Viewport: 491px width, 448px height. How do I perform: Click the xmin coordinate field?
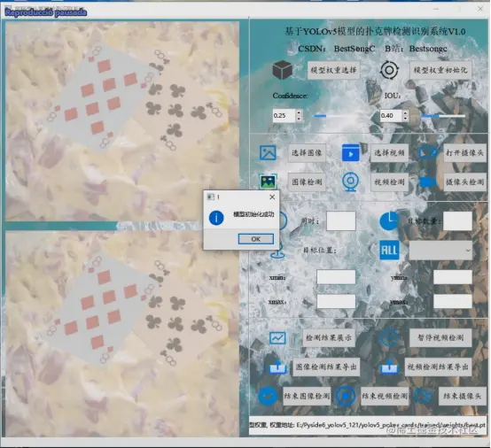pyautogui.click(x=336, y=277)
